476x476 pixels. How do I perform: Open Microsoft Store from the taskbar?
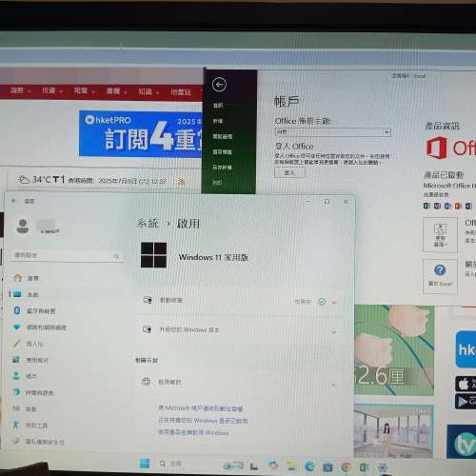click(327, 467)
